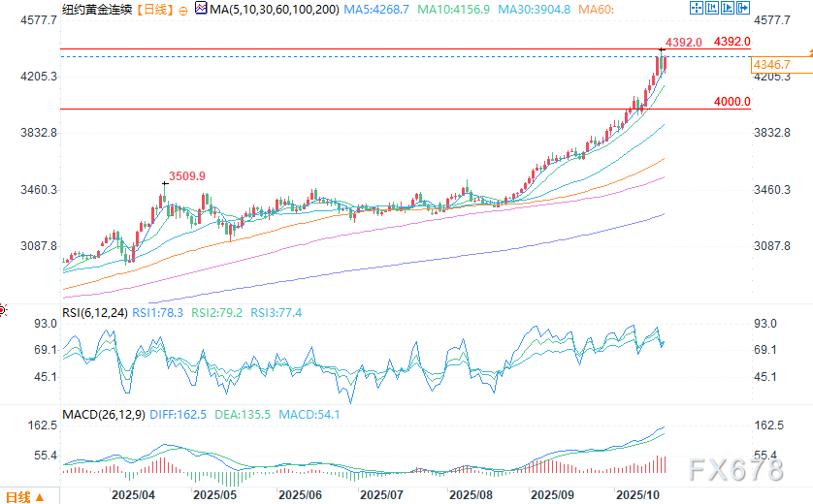Click the 4346.7 current price tag
The height and width of the screenshot is (504, 813).
click(771, 65)
